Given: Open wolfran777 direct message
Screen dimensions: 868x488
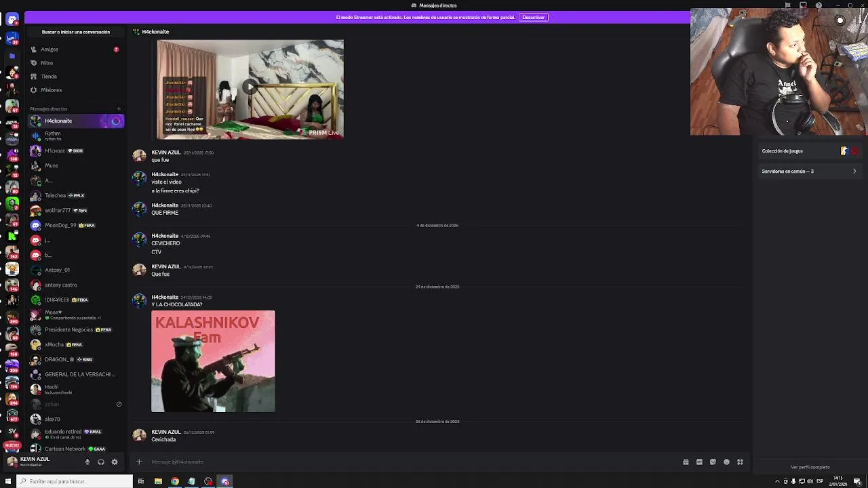Looking at the screenshot, I should [x=75, y=210].
